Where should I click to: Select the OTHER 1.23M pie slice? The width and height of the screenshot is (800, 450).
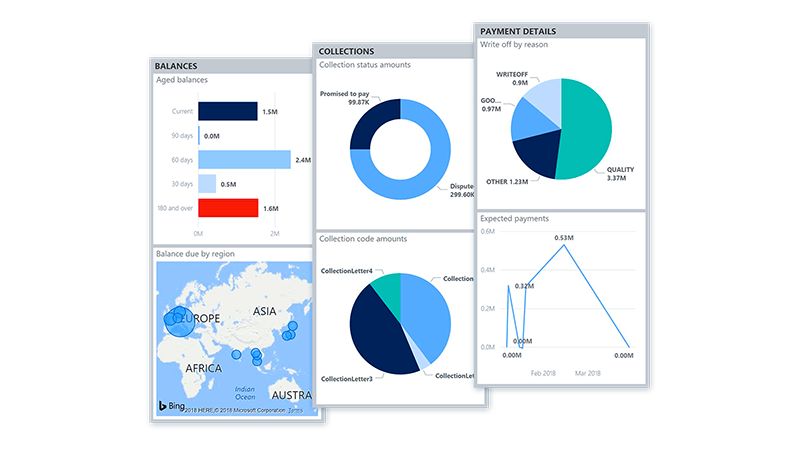(537, 153)
